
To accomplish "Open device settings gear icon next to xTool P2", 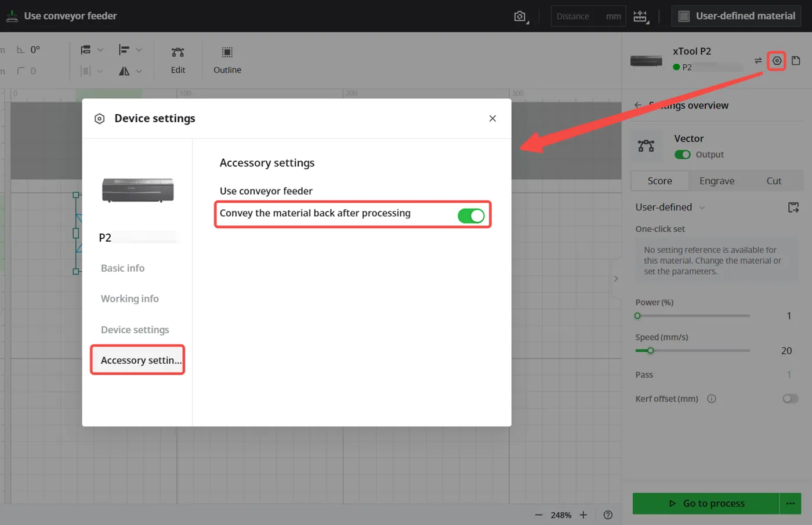I will coord(777,60).
